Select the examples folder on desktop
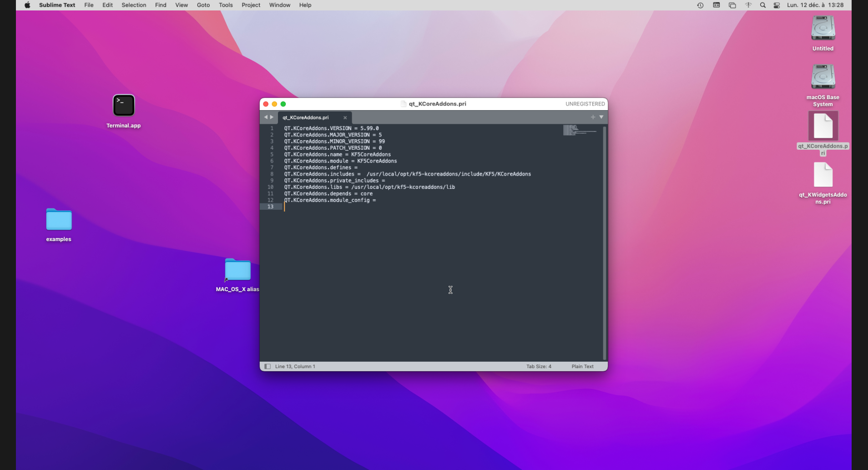The width and height of the screenshot is (868, 470). tap(59, 220)
